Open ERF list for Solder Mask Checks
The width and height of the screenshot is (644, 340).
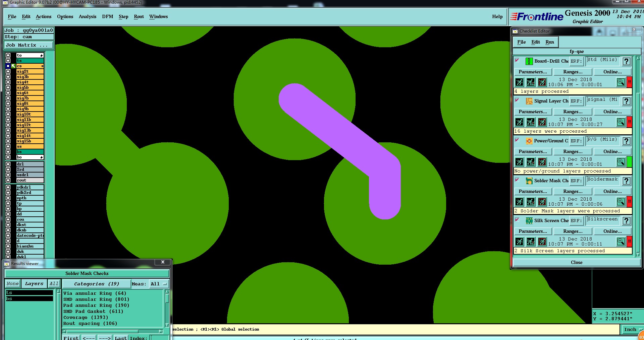(576, 181)
